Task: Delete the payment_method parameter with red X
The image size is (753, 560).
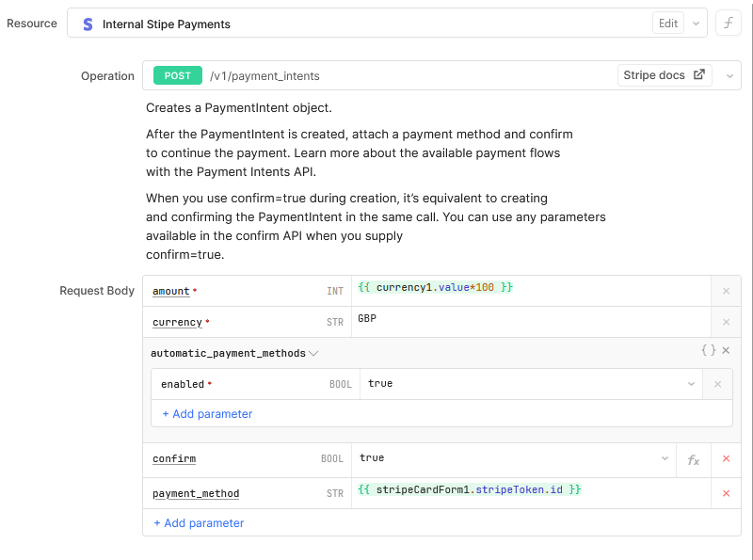Action: [x=726, y=493]
